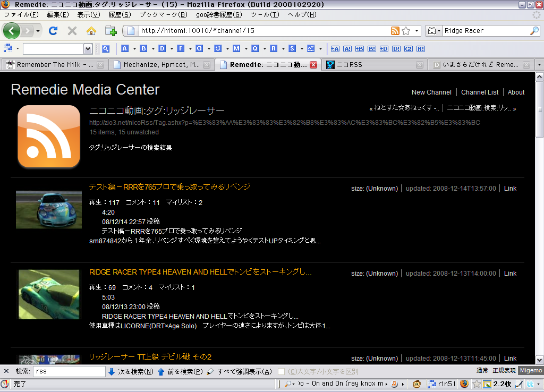Click 前を検索(P) find previous button
Screen dimensions: 544x392
181,371
